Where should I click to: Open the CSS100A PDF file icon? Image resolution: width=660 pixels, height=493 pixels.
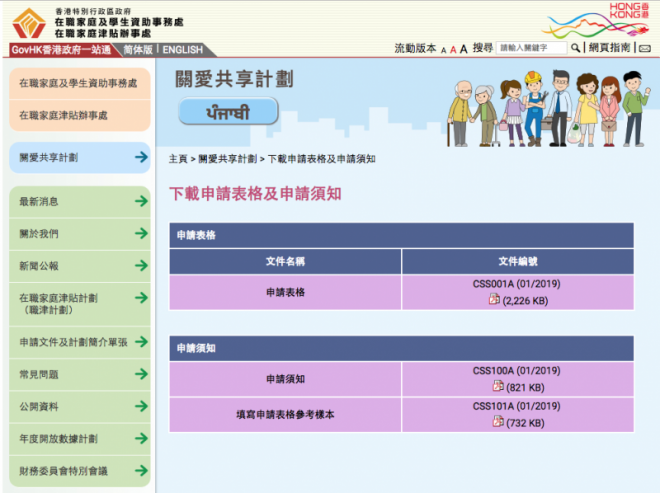click(x=497, y=386)
